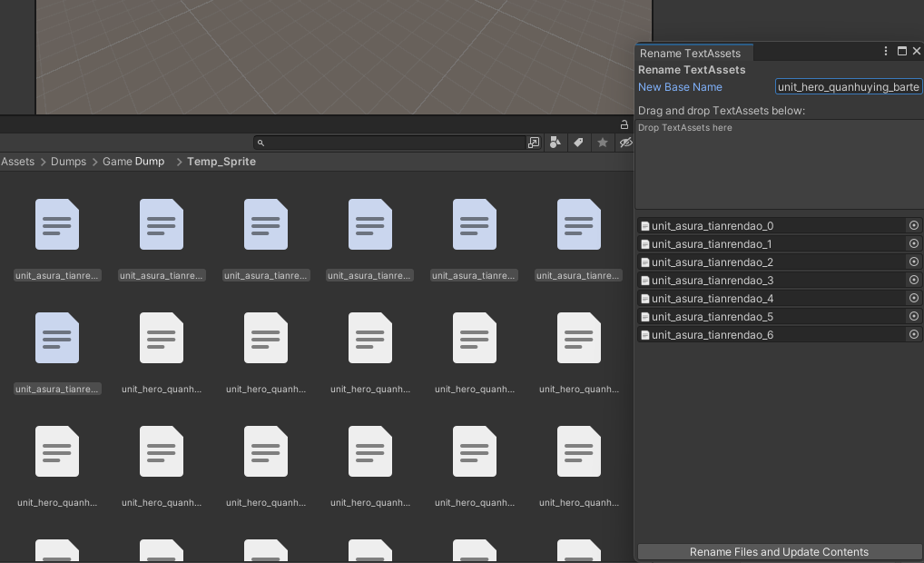Open the search in window icon
The image size is (924, 563).
[x=534, y=143]
